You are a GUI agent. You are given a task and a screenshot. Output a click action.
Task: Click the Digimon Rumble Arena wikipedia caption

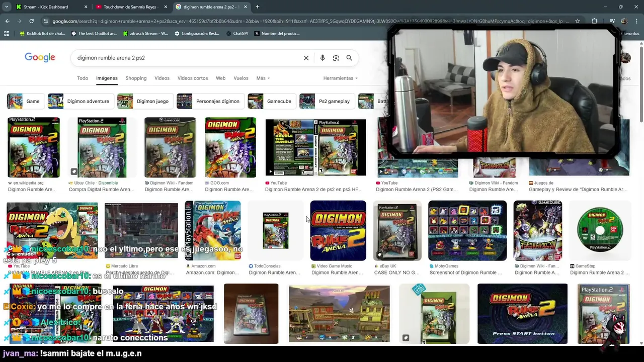click(x=32, y=190)
